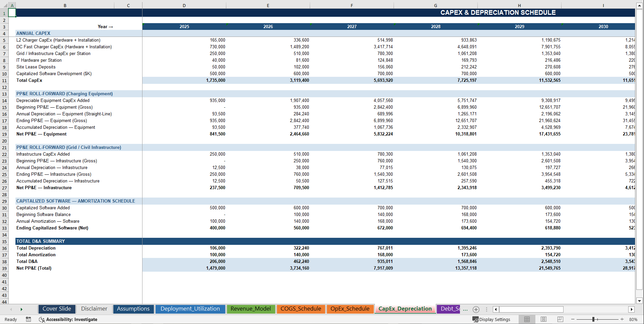Open Display Settings
Viewport: 644px width, 324px height.
491,319
